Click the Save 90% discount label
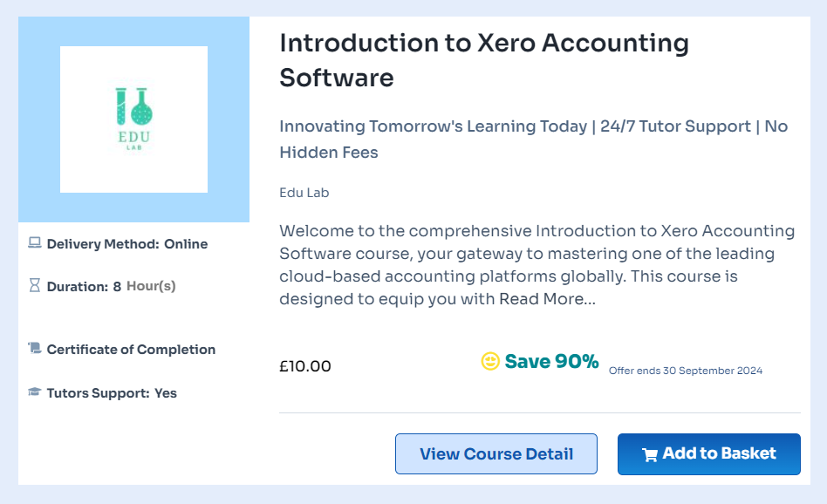 point(551,361)
